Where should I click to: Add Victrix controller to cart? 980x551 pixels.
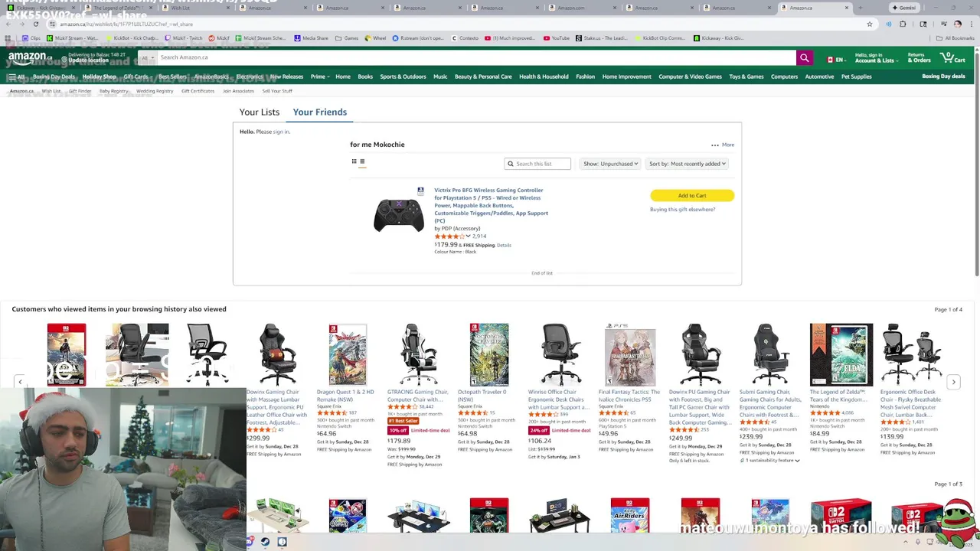(692, 196)
